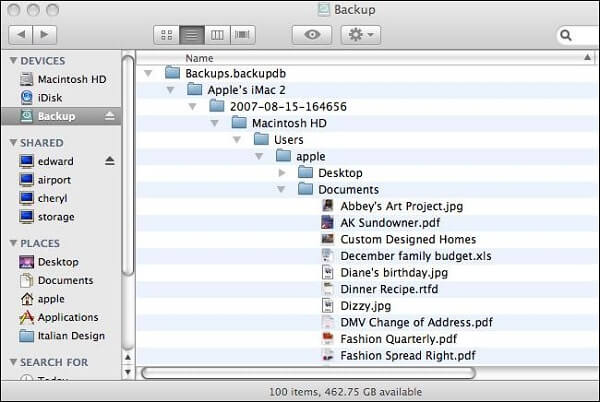The image size is (600, 402).
Task: Go back with left arrow button
Action: (21, 35)
